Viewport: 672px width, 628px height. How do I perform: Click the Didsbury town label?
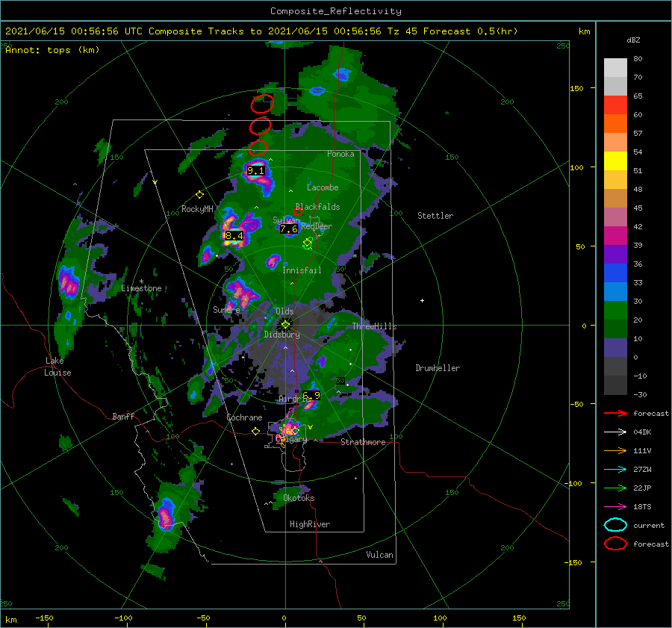pos(282,335)
